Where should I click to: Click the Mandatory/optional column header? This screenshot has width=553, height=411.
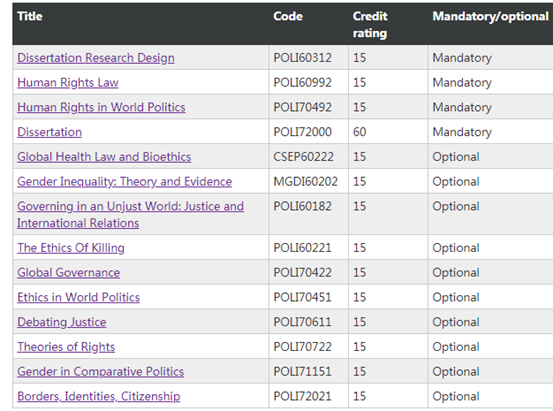pyautogui.click(x=490, y=16)
